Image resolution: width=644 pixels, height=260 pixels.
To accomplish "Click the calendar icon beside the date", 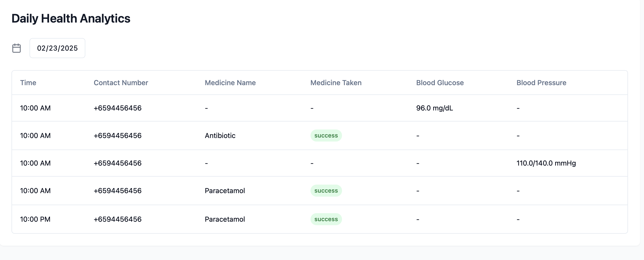I will (17, 48).
